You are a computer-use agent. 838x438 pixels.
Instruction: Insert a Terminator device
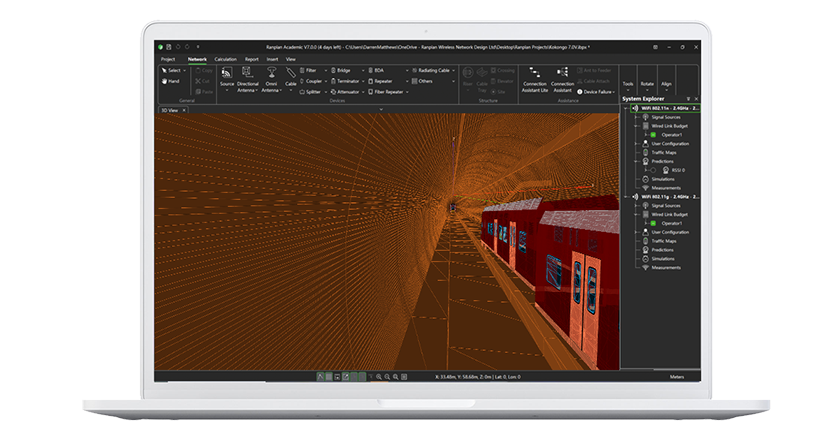tap(345, 81)
